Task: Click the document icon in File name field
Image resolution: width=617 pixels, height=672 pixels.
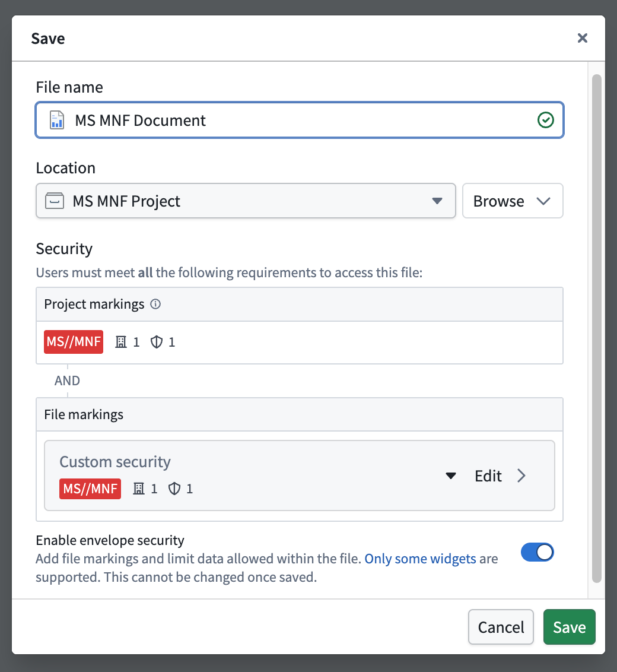Action: click(56, 120)
